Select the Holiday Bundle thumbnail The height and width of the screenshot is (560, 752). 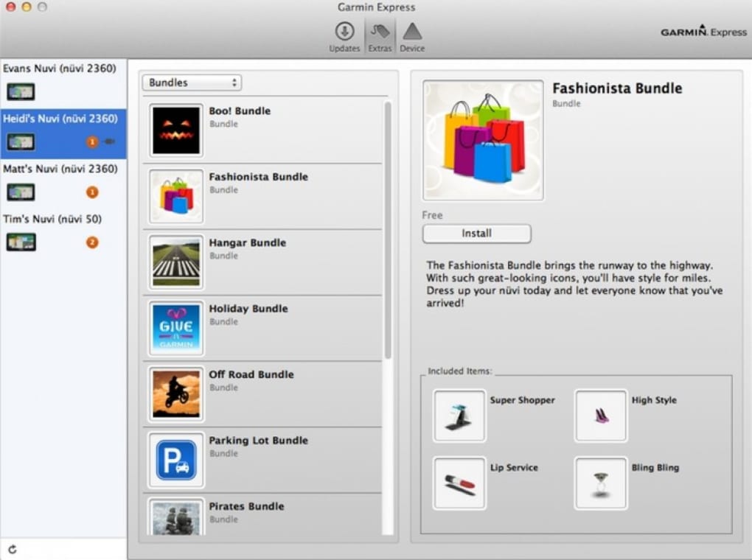point(176,328)
